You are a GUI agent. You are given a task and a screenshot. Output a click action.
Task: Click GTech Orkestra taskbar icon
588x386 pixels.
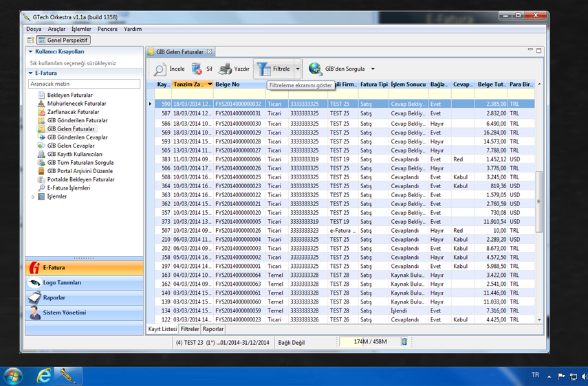coord(69,376)
